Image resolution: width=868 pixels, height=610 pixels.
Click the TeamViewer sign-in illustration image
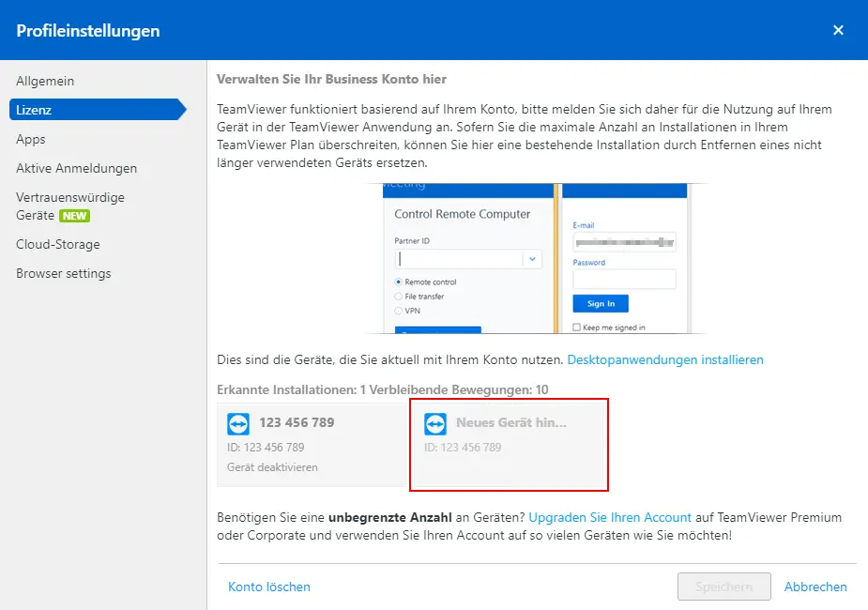535,258
